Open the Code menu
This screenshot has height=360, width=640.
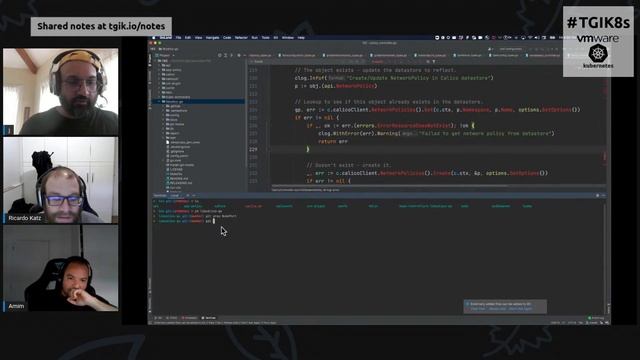pyautogui.click(x=227, y=38)
